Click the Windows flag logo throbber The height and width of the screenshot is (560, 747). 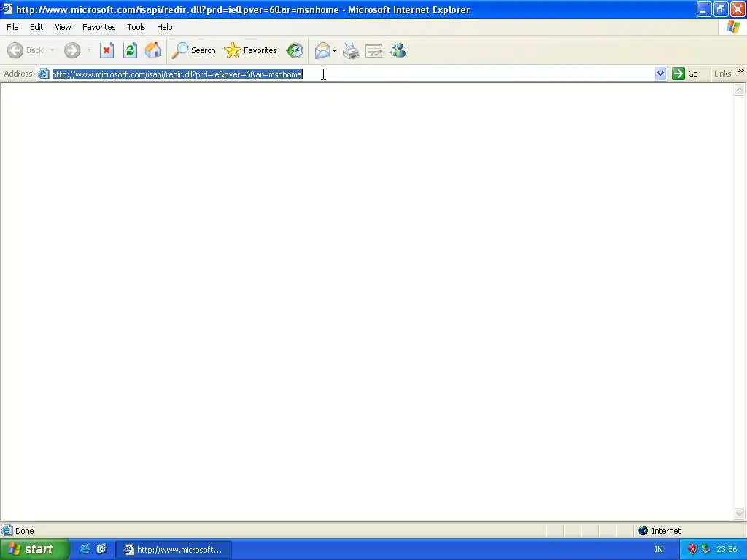732,27
